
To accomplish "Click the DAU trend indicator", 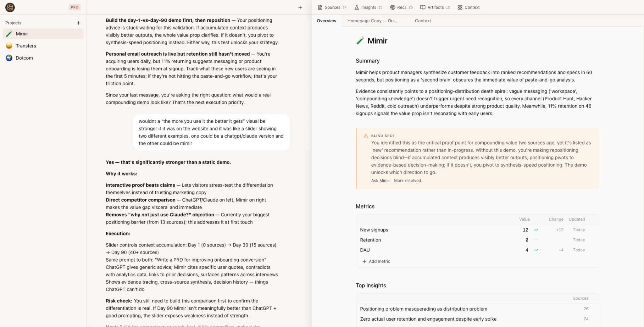I will (x=536, y=250).
